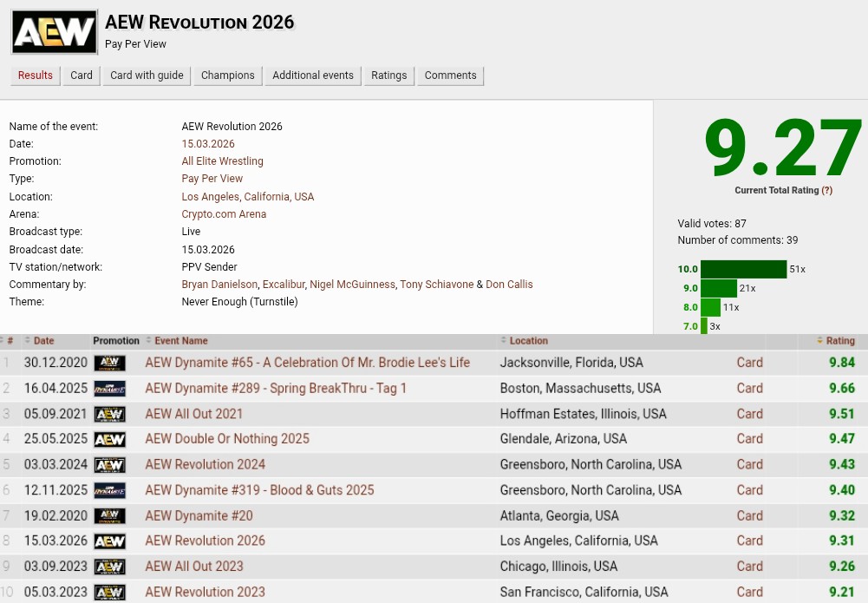Open the Results tab
The height and width of the screenshot is (603, 868).
(x=35, y=75)
